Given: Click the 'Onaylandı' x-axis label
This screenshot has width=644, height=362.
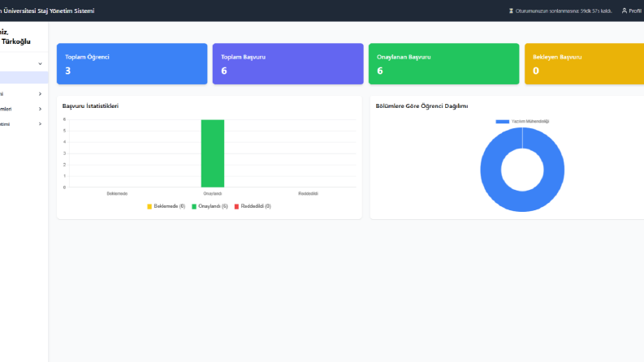Looking at the screenshot, I should [x=212, y=194].
